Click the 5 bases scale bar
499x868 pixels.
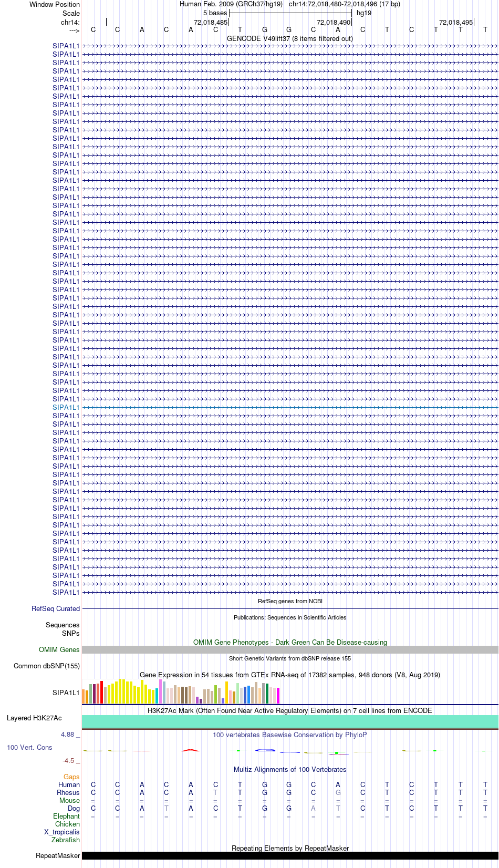[290, 13]
